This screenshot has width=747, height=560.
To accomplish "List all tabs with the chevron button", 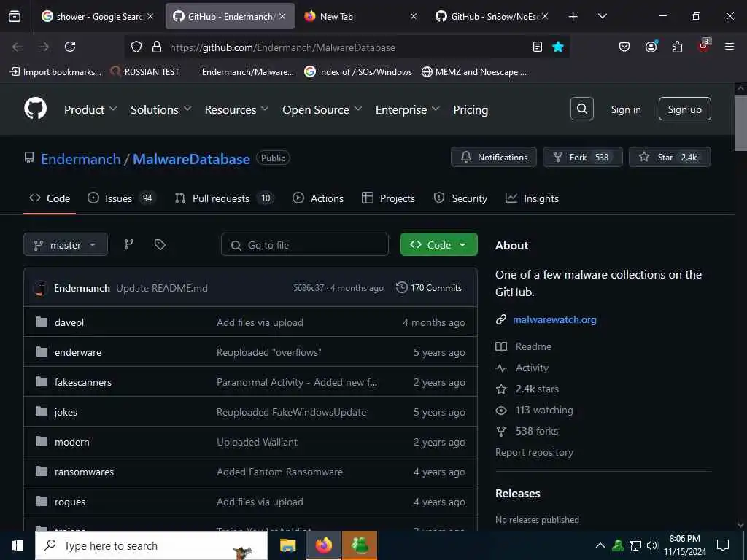I will click(x=602, y=16).
